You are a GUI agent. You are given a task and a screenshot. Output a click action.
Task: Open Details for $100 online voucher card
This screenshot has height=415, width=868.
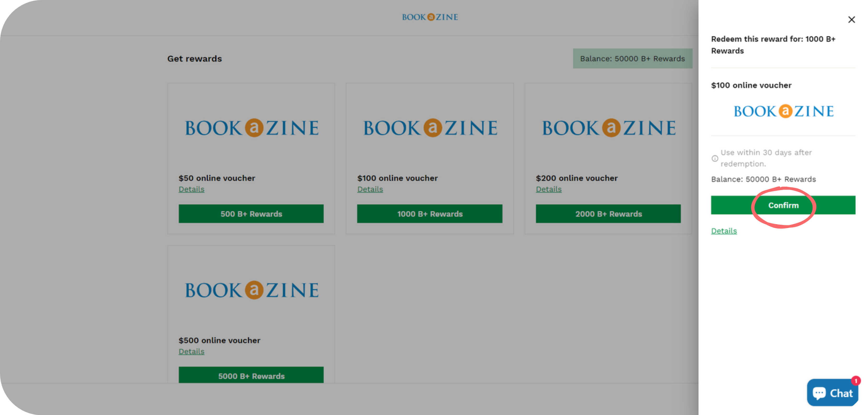[370, 189]
